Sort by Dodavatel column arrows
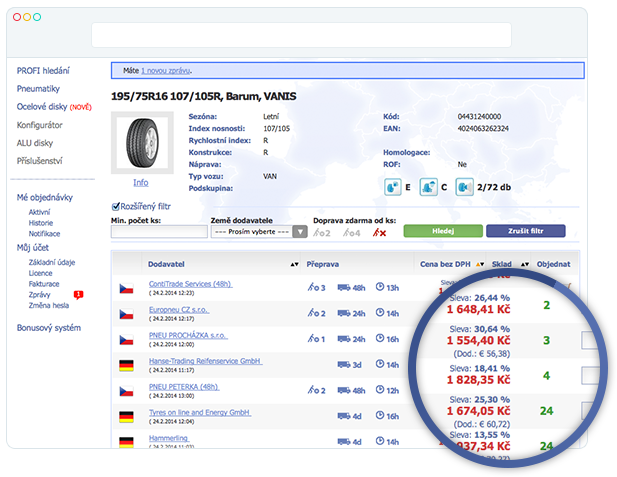Image resolution: width=617 pixels, height=477 pixels. [294, 264]
